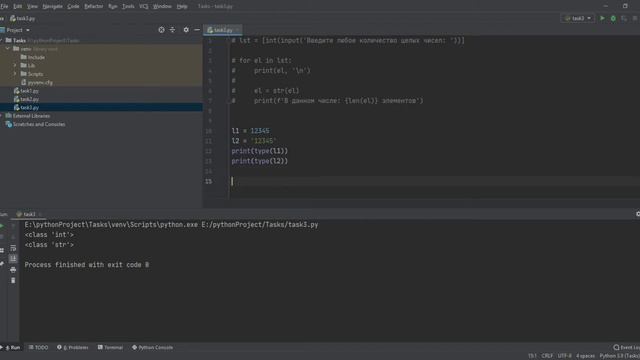Select task2.py in project tree
The image size is (640, 360).
(30, 99)
